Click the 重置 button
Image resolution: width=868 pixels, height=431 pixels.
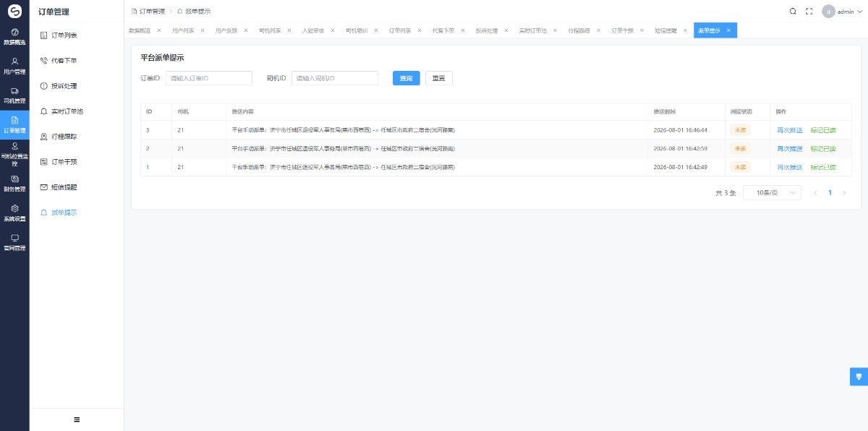point(438,78)
